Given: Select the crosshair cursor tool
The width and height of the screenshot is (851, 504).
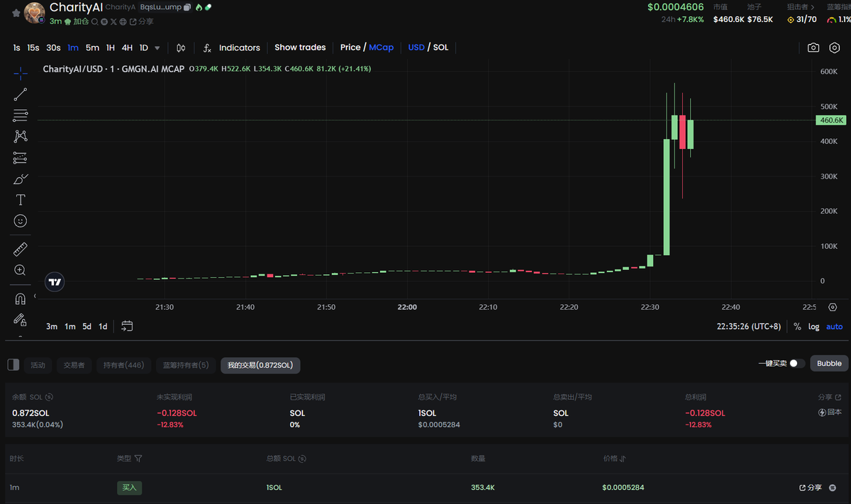Looking at the screenshot, I should (21, 72).
